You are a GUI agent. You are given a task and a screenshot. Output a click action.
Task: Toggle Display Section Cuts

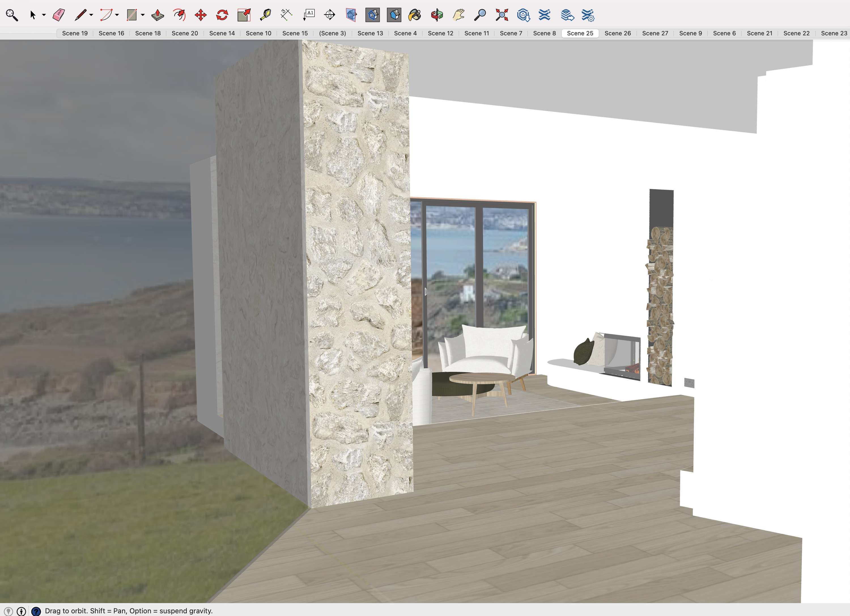point(373,15)
